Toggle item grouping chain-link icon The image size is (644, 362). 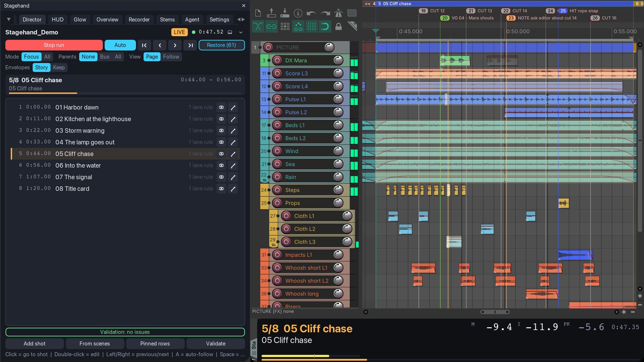[271, 26]
